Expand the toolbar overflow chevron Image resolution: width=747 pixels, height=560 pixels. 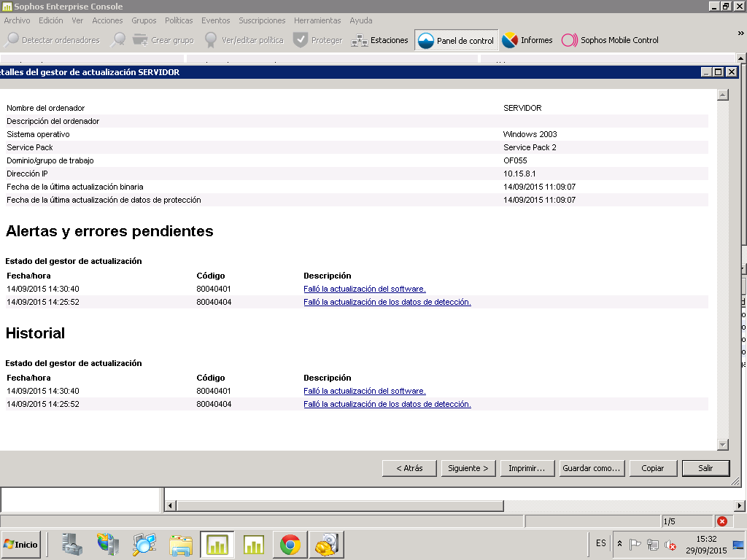tap(741, 34)
